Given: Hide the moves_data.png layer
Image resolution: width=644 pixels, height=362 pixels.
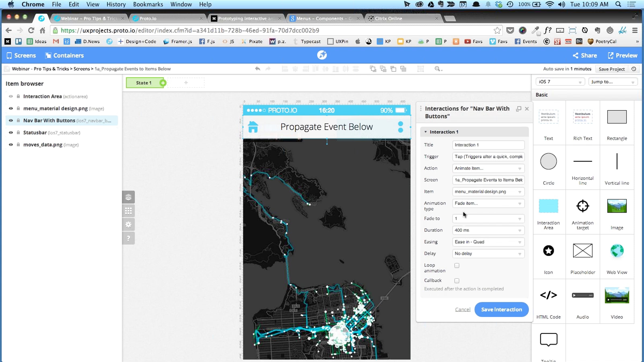Looking at the screenshot, I should 11,145.
